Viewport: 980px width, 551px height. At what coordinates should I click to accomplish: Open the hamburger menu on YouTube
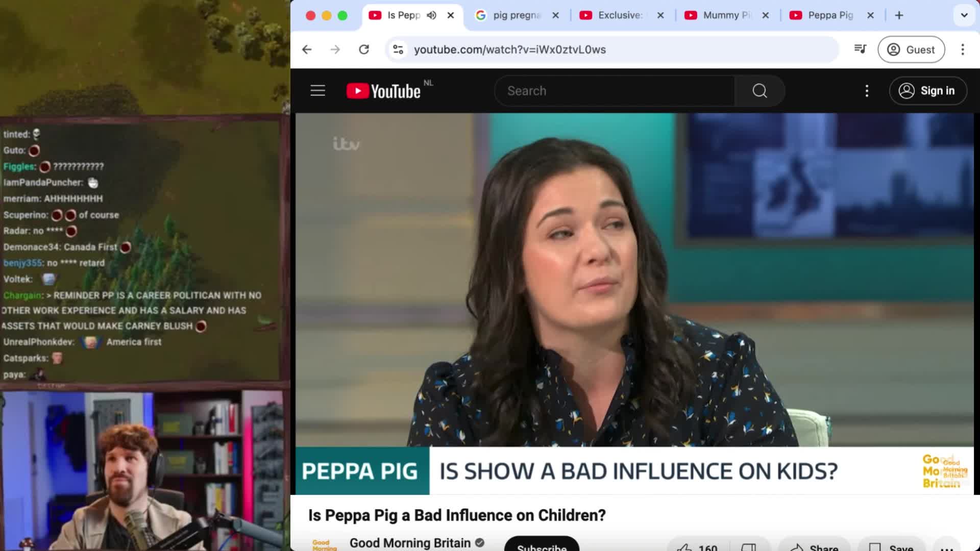click(317, 90)
